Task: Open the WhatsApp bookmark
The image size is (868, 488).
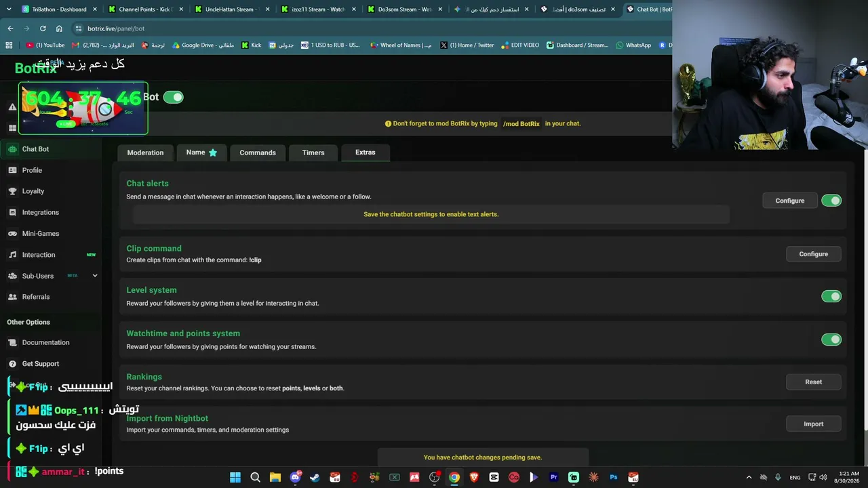Action: coord(633,45)
